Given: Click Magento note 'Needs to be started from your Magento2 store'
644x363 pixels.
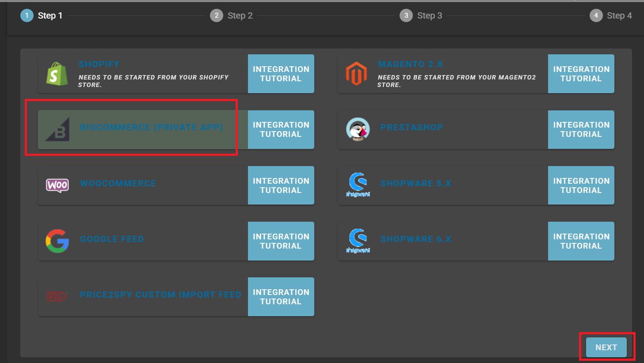Looking at the screenshot, I should pyautogui.click(x=456, y=81).
